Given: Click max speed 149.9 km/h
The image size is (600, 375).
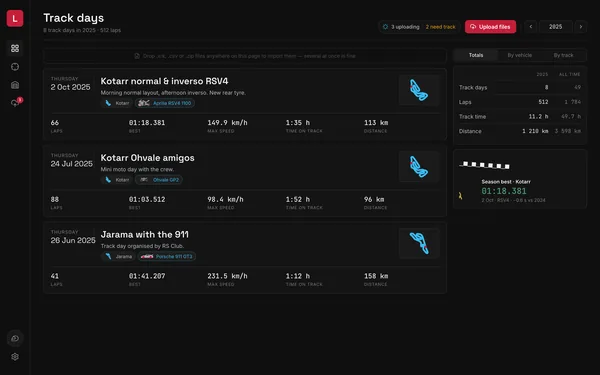Looking at the screenshot, I should point(227,123).
